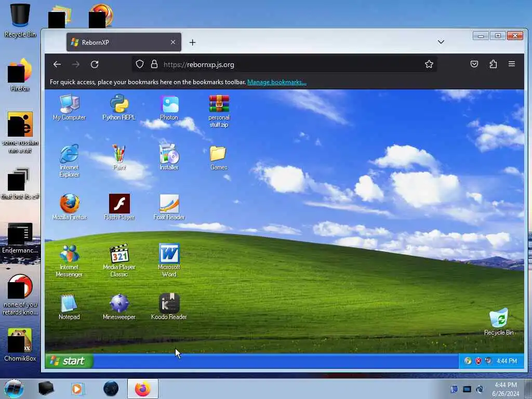Launch Microsoft Word icon
Screen dimensions: 532x399
pos(169,261)
